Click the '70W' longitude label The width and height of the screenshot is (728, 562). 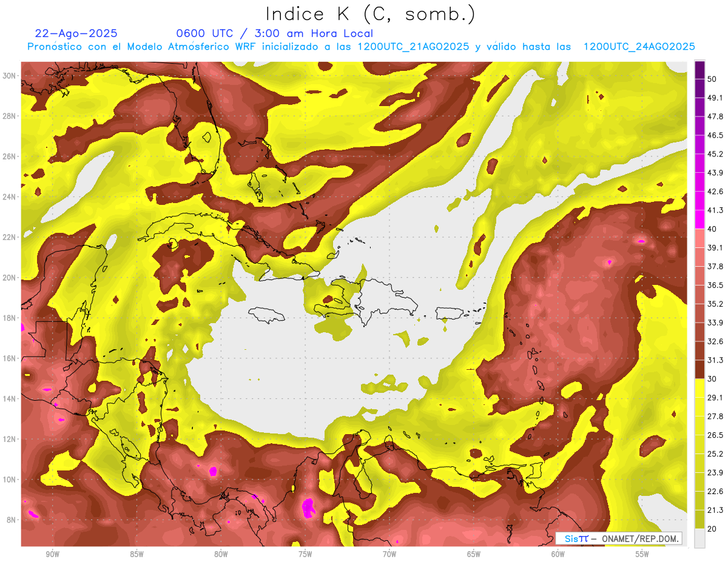pos(389,554)
